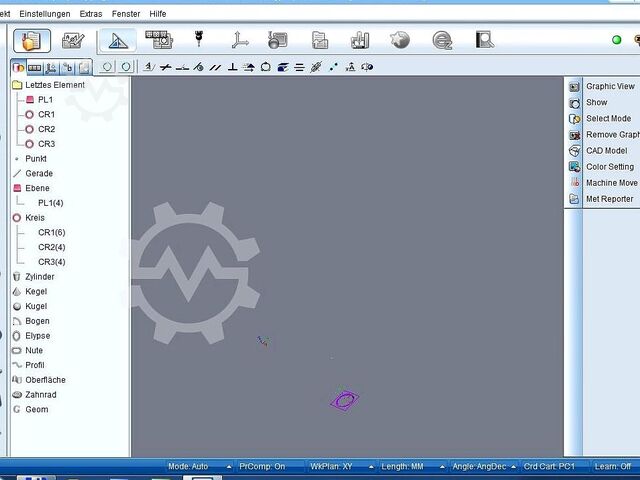Select the geometry triangle ruler tool
Screen dimensions: 640x480
point(118,40)
